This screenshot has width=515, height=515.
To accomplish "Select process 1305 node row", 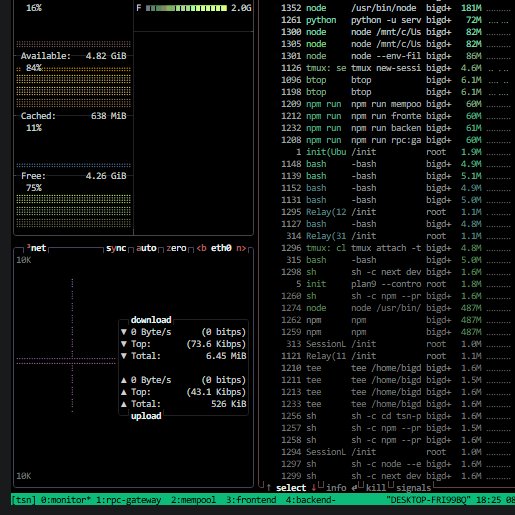I will (395, 44).
